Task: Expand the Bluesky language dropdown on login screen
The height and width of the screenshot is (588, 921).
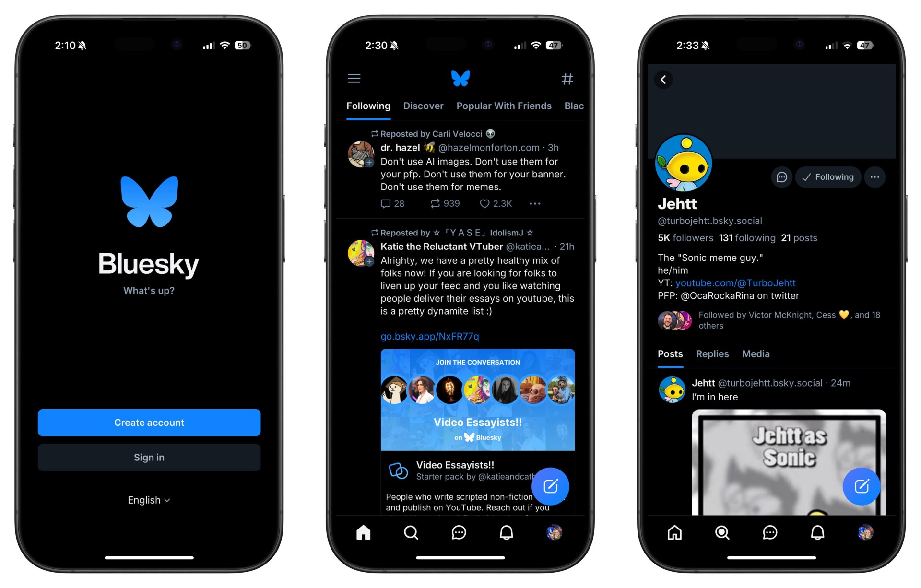Action: 149,499
